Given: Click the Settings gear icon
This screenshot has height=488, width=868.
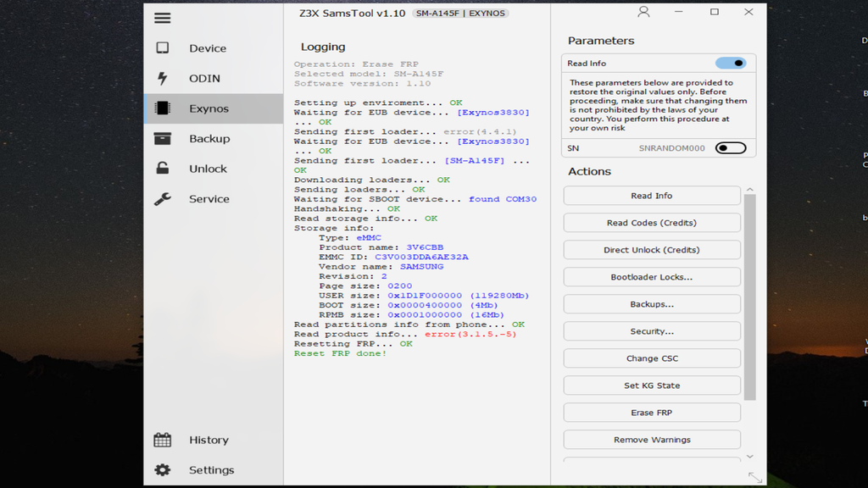Looking at the screenshot, I should [x=162, y=469].
